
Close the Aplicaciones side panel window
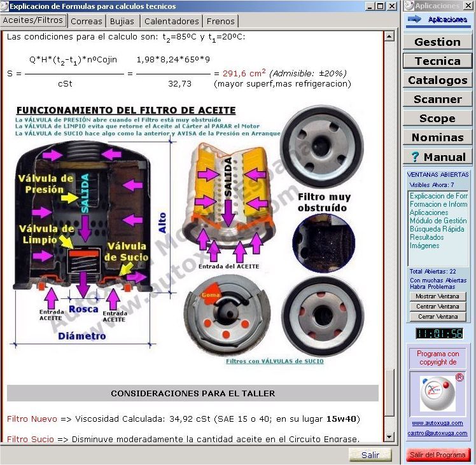[469, 6]
